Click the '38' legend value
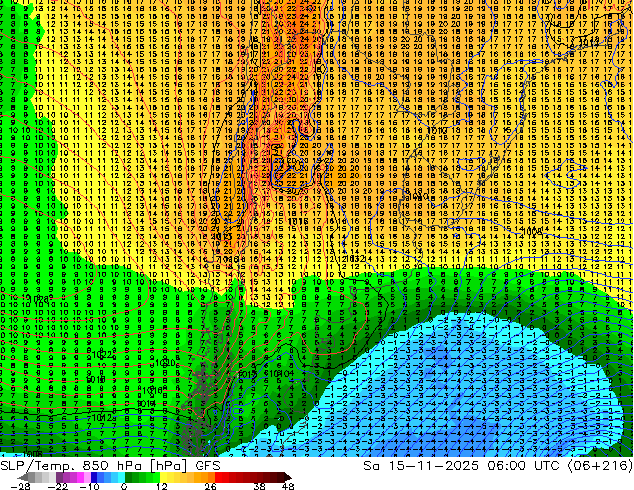The height and width of the screenshot is (490, 634). pyautogui.click(x=260, y=486)
